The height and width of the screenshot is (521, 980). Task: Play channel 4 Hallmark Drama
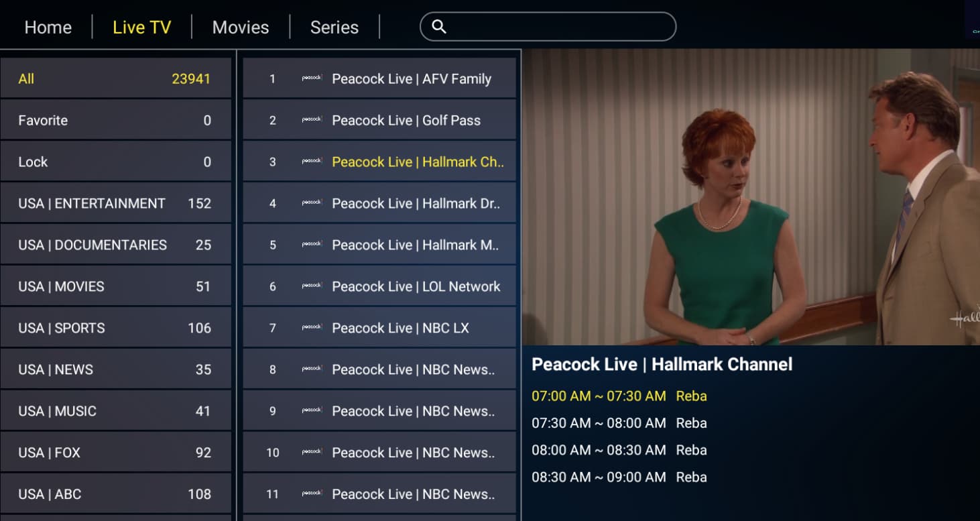[379, 203]
